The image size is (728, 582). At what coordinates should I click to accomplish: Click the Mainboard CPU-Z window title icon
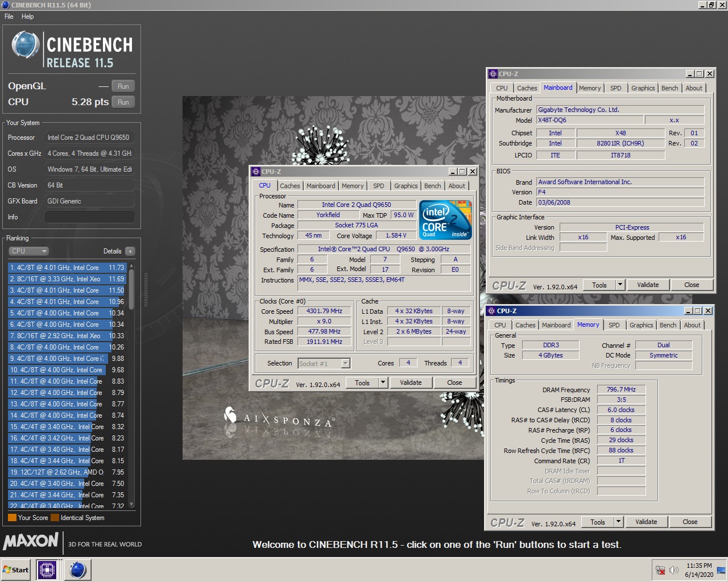(493, 74)
